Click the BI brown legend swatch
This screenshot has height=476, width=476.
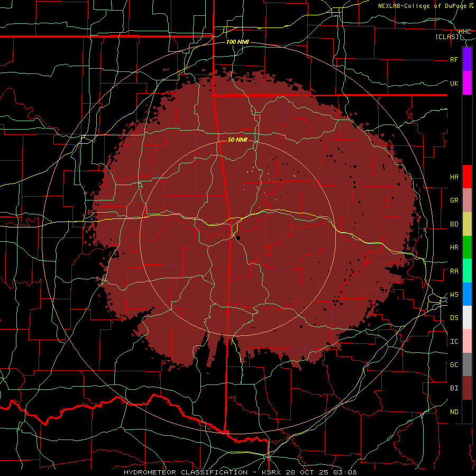tap(467, 388)
